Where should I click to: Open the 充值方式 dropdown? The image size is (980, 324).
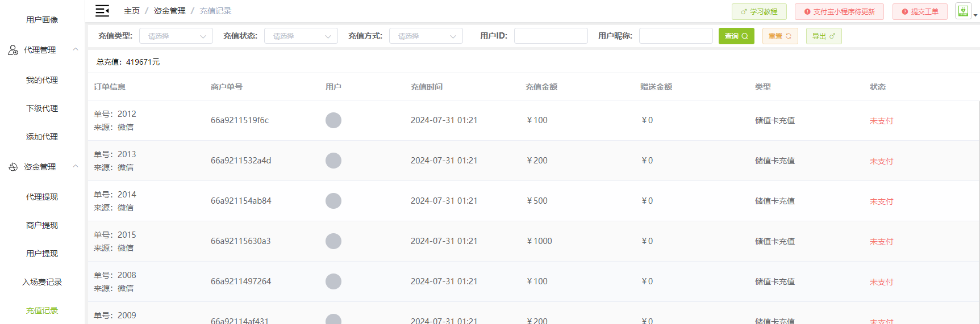pyautogui.click(x=426, y=36)
